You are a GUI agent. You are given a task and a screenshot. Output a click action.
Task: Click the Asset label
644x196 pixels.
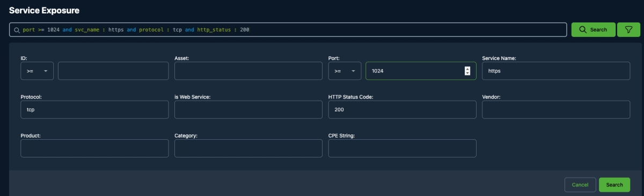pos(182,58)
